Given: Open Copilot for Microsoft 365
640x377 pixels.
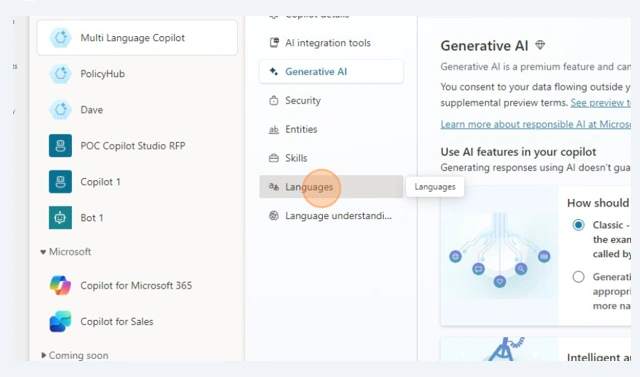Looking at the screenshot, I should click(x=137, y=285).
